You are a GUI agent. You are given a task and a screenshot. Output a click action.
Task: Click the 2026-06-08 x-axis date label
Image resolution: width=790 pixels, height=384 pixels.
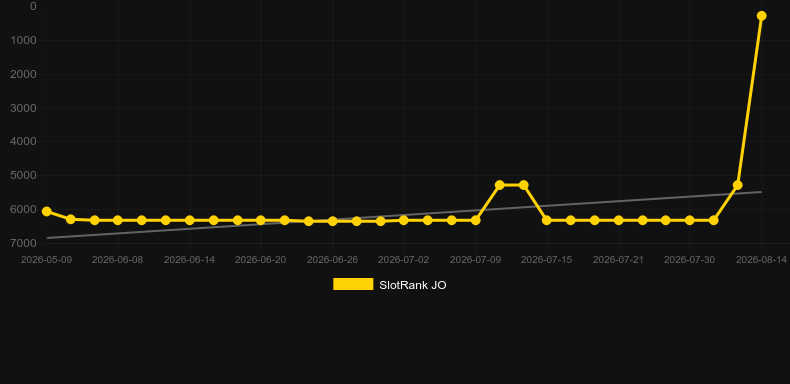[x=117, y=260]
